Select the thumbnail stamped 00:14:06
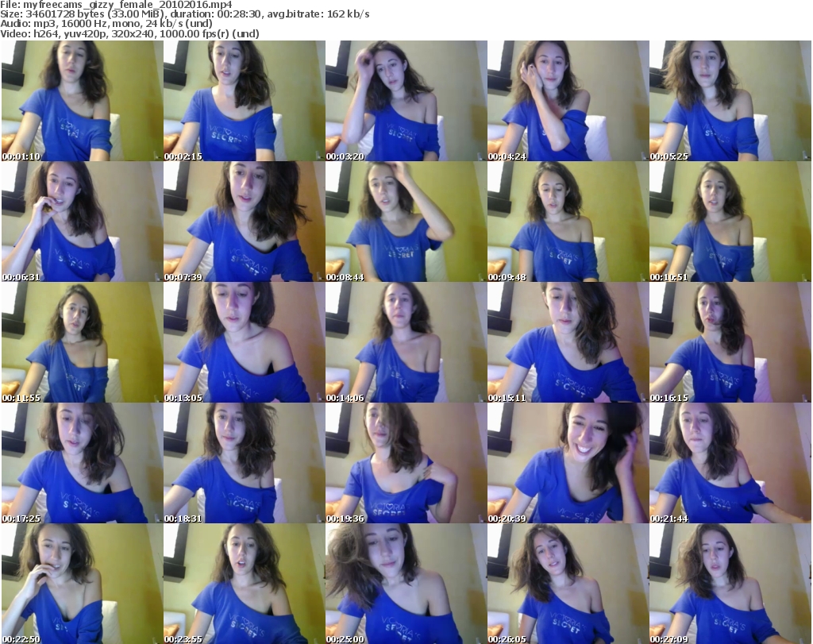Viewport: 813px width, 644px height. click(x=406, y=342)
